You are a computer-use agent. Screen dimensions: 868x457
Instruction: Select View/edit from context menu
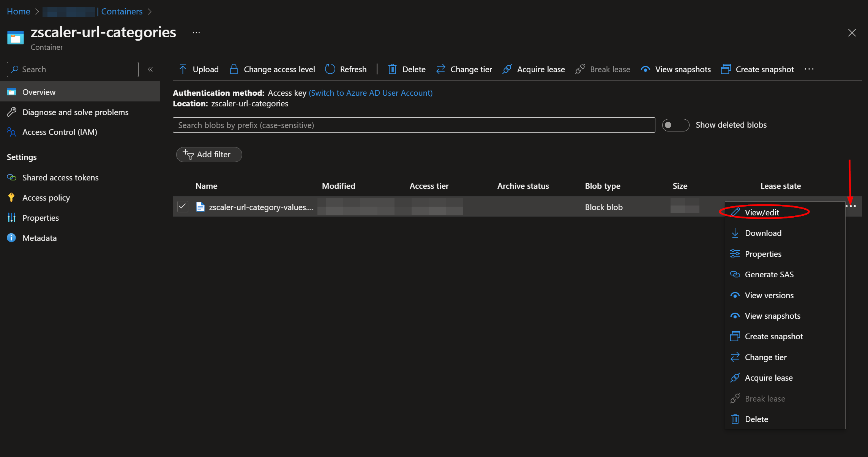tap(761, 212)
